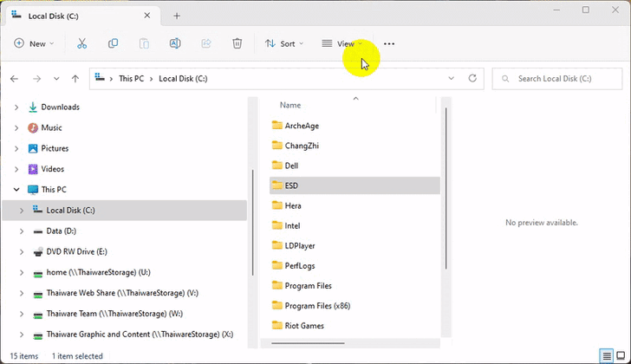Select the PerfLogs folder

point(293,266)
